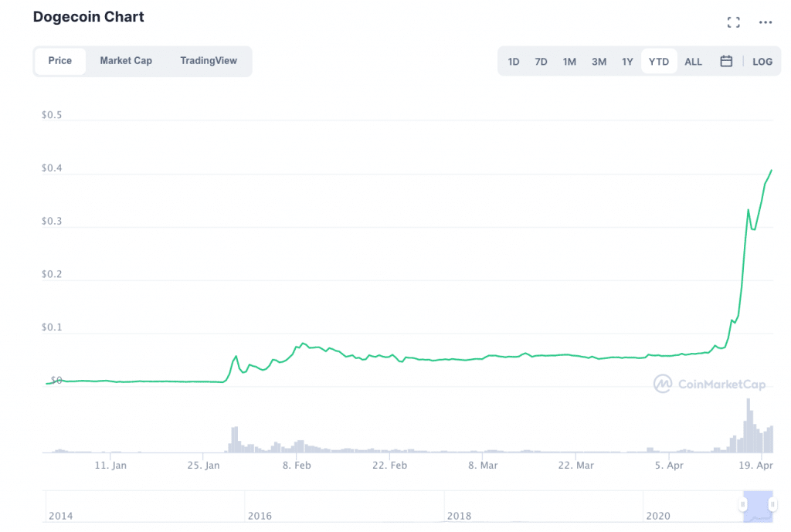The image size is (791, 532).
Task: Select the 1D time range
Action: (514, 62)
